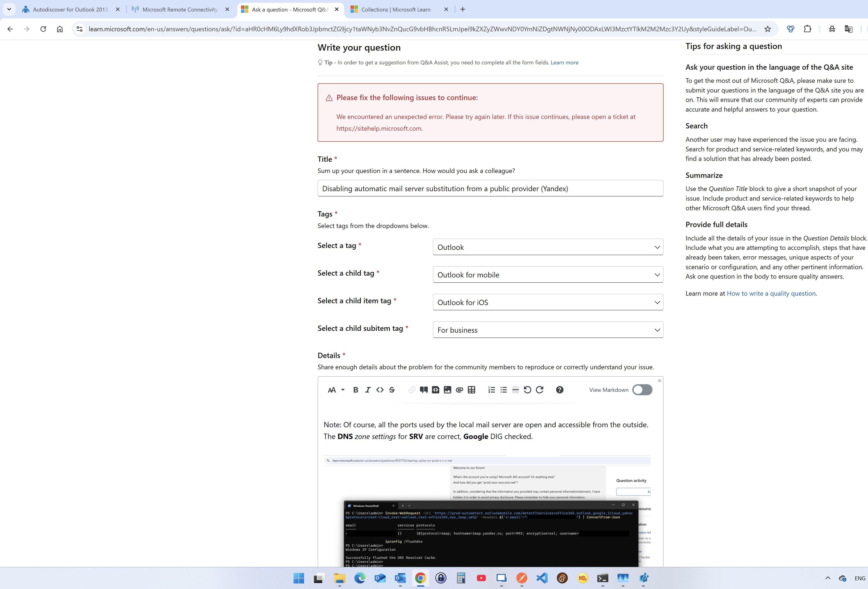Go back to the previous page

point(10,29)
